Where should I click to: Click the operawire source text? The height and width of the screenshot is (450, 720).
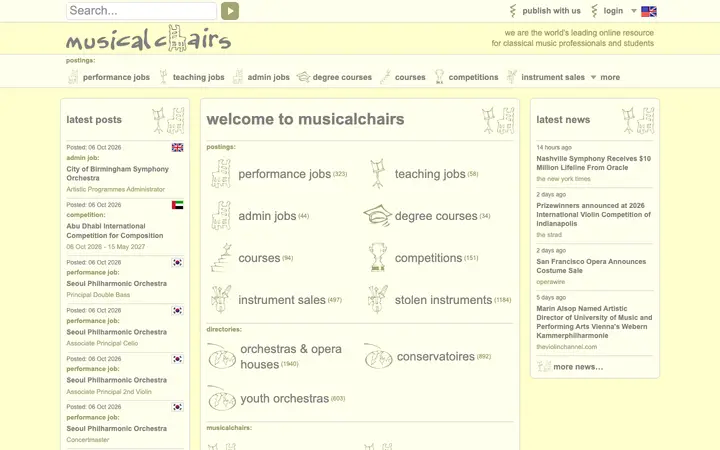coord(551,281)
